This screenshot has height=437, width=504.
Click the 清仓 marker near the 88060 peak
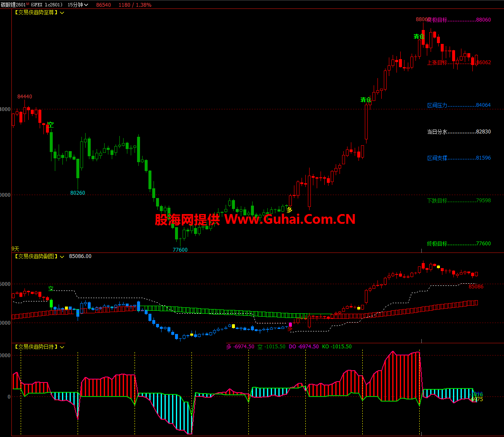pos(419,36)
